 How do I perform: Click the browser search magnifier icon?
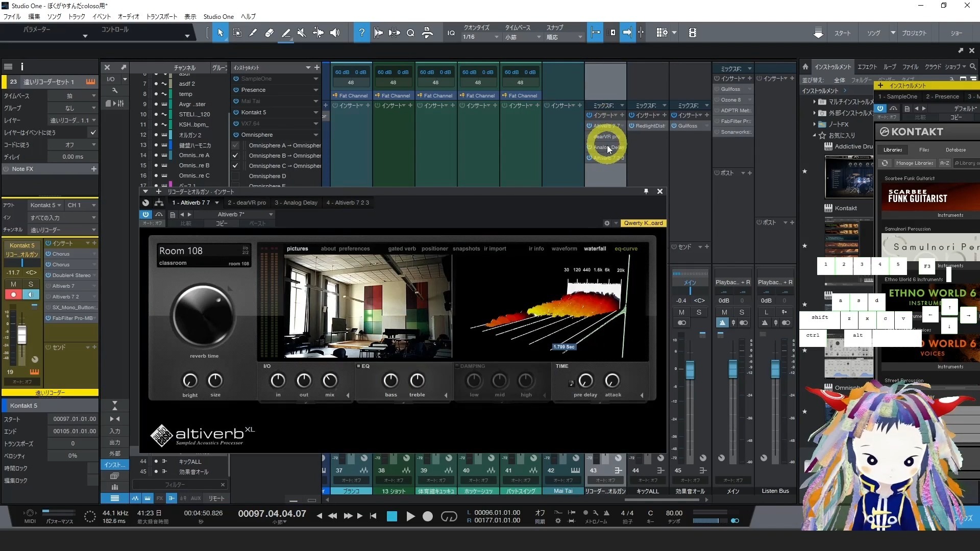point(973,67)
